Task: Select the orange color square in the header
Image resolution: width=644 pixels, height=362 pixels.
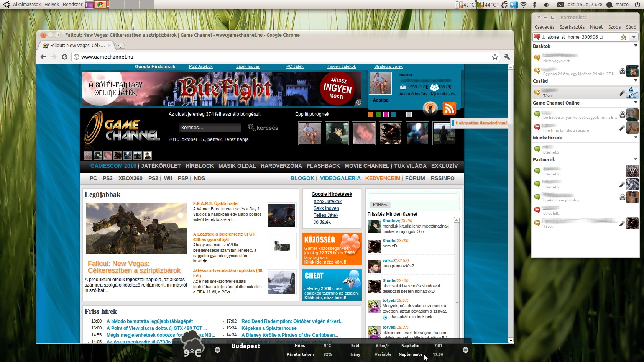Action: (370, 114)
